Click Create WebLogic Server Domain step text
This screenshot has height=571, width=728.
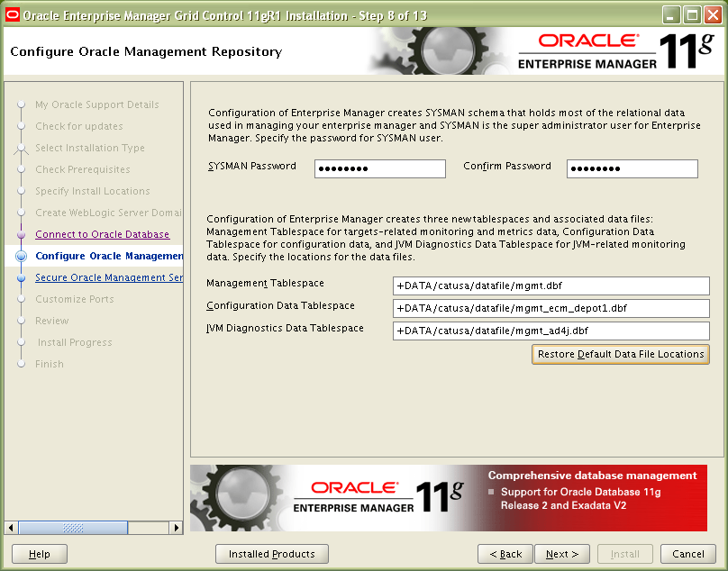tap(109, 213)
